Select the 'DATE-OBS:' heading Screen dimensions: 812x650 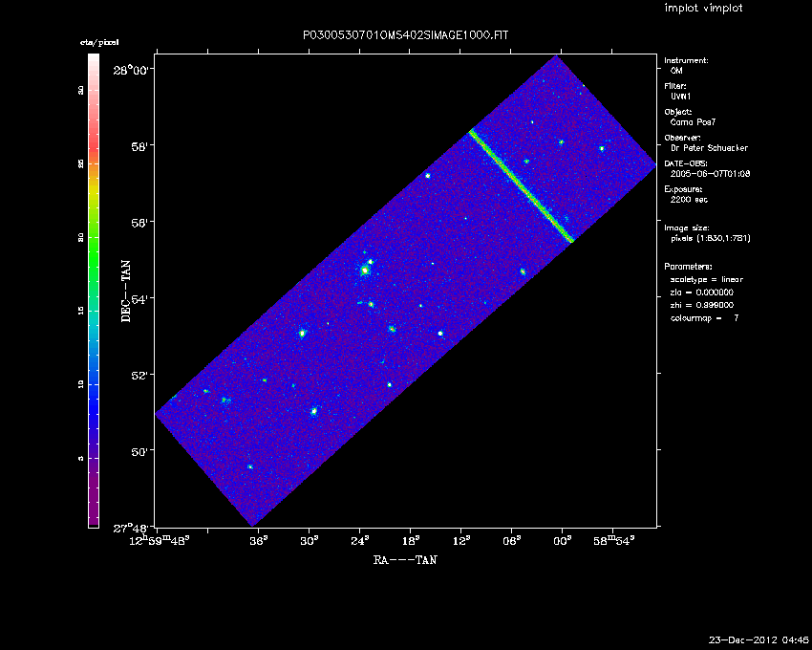pyautogui.click(x=686, y=163)
